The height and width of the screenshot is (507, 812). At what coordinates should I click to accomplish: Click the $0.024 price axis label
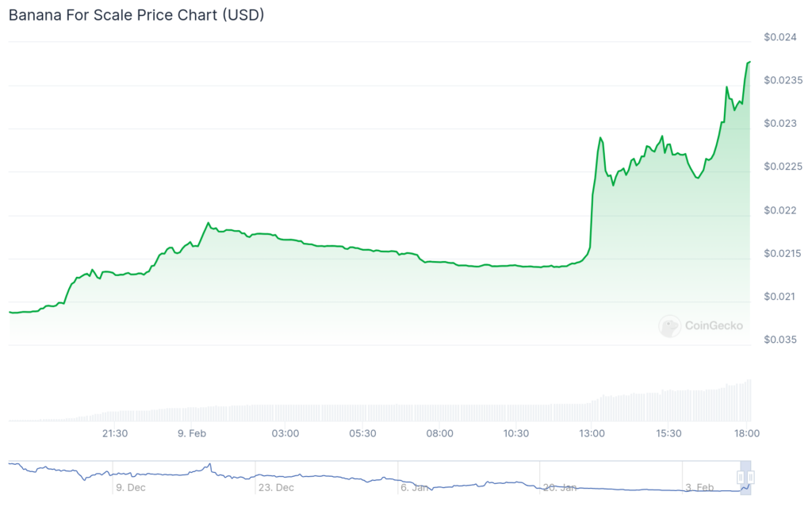tap(782, 36)
